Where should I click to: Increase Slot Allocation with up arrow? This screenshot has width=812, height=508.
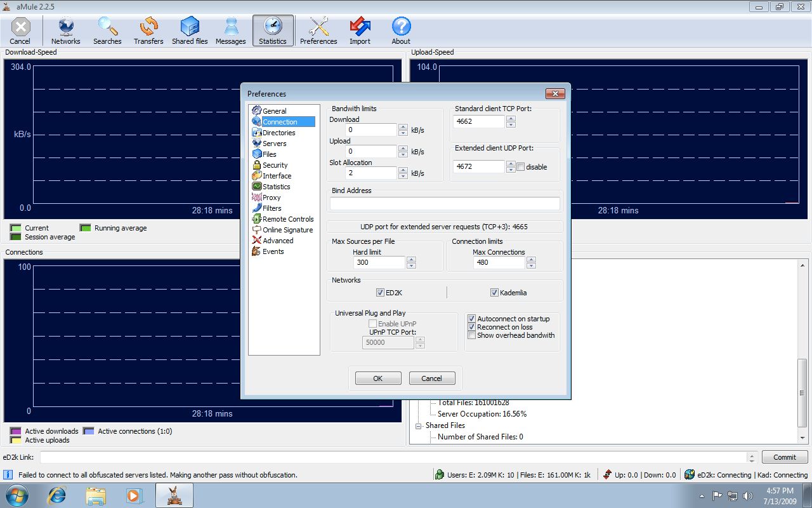[x=403, y=170]
